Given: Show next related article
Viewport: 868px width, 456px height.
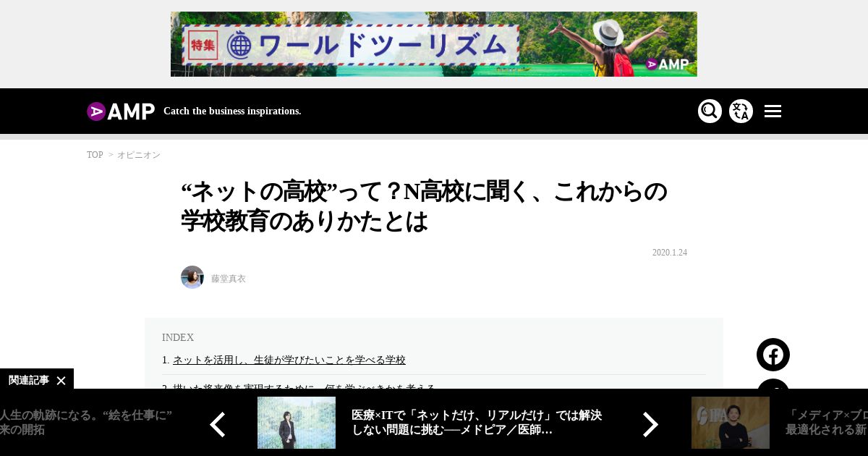Looking at the screenshot, I should pyautogui.click(x=650, y=425).
